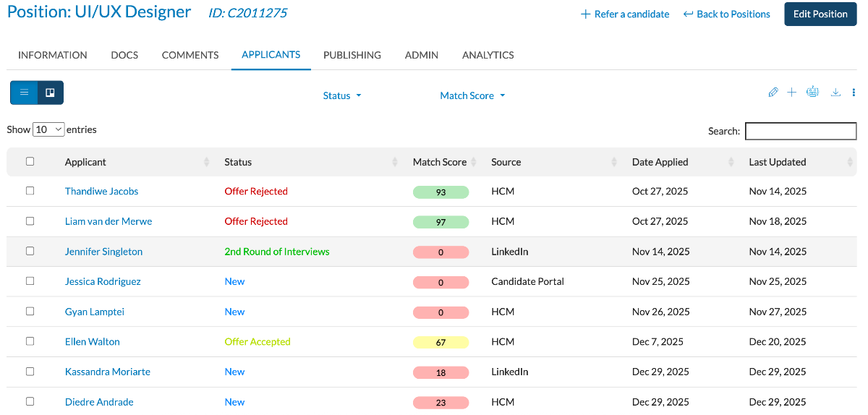Sort by Applicant column arrows

tap(207, 162)
